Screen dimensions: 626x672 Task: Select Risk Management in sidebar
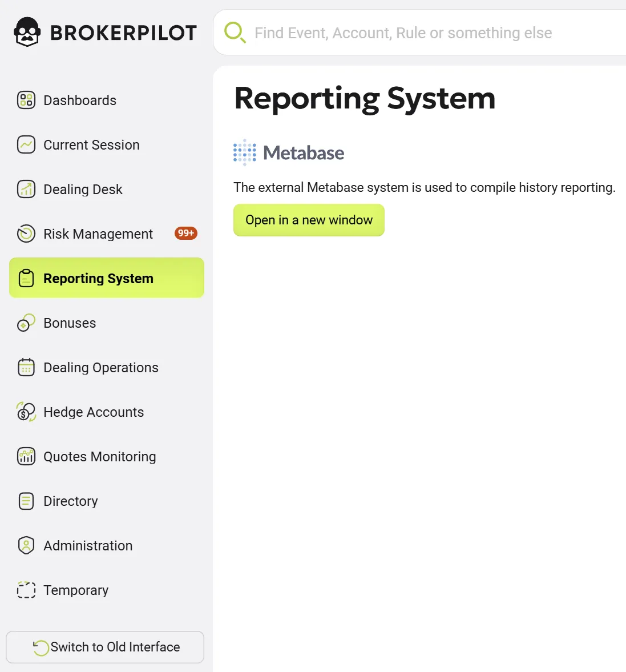[107, 234]
